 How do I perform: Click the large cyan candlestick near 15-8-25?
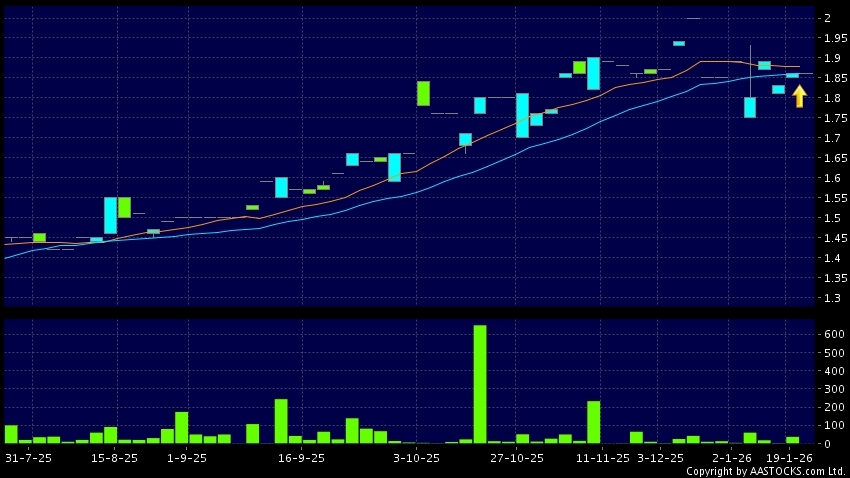pyautogui.click(x=110, y=215)
